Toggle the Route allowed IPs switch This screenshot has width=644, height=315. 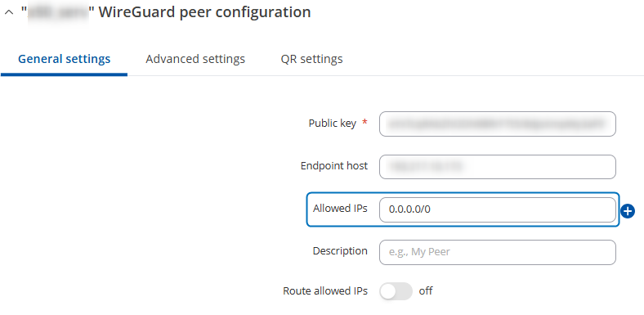(x=396, y=291)
